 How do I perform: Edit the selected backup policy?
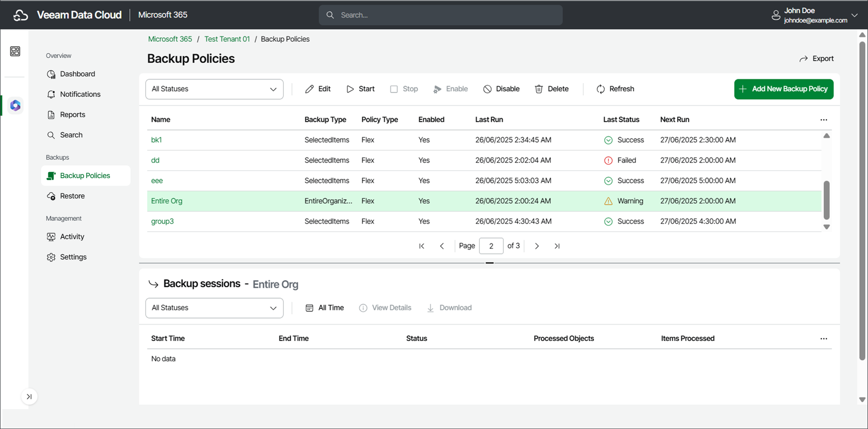tap(318, 89)
